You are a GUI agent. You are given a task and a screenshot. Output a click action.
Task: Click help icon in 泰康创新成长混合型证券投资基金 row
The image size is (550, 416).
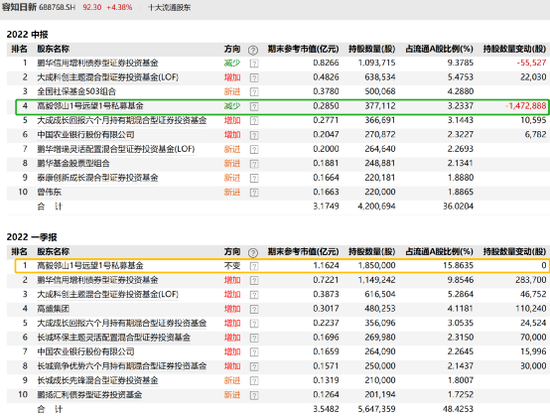coord(254,178)
